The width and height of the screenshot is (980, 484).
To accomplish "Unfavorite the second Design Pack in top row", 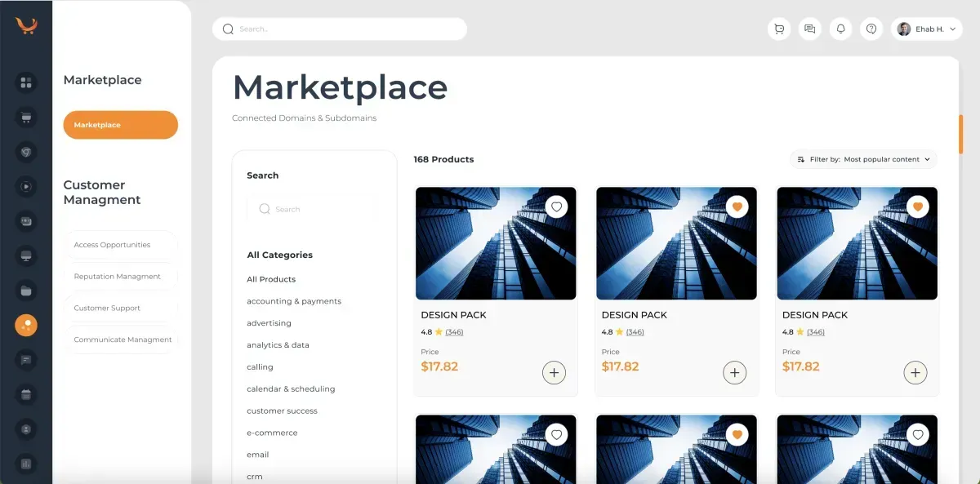I will (737, 207).
